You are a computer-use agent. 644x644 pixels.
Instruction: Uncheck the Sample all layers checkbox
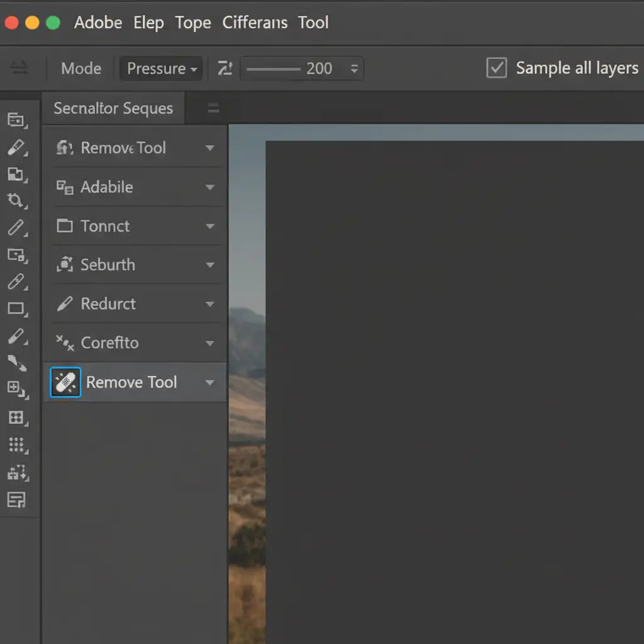point(497,68)
